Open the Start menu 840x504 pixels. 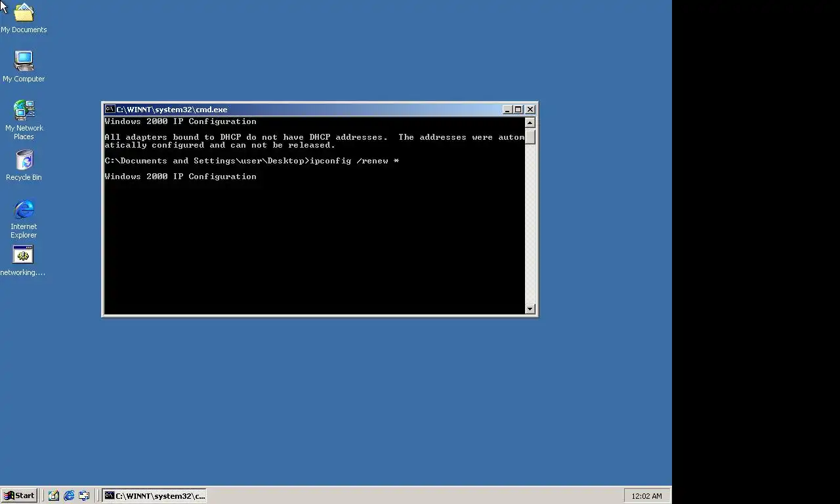[x=19, y=495]
